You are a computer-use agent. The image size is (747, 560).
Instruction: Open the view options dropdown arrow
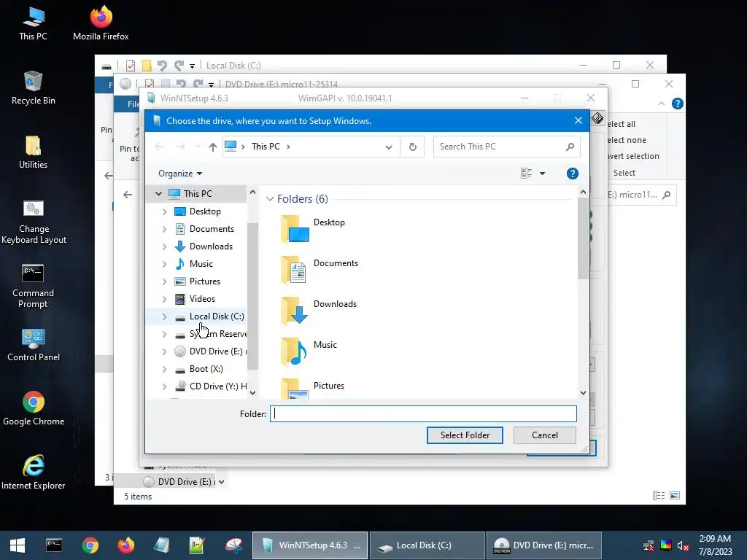pyautogui.click(x=542, y=174)
